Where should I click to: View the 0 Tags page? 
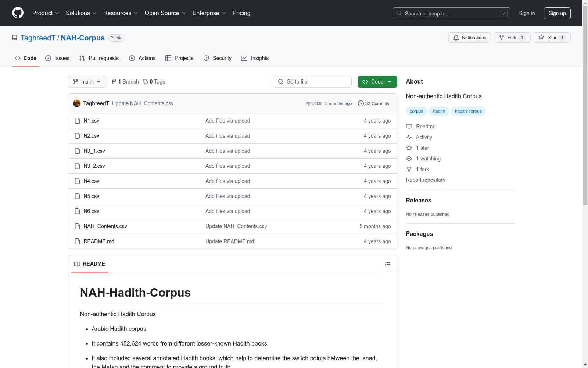pyautogui.click(x=154, y=82)
